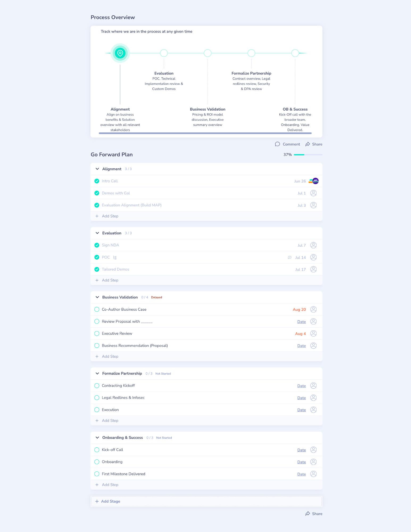Screen dimensions: 411x532
Task: Assign a person to Onboarding step
Action: tap(314, 462)
